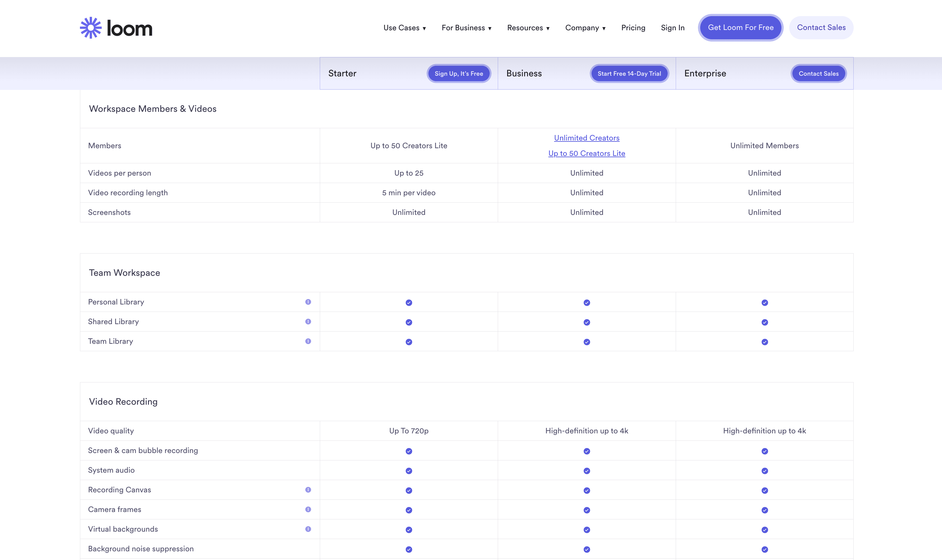
Task: Click the Get Loom For Free button
Action: tap(740, 27)
